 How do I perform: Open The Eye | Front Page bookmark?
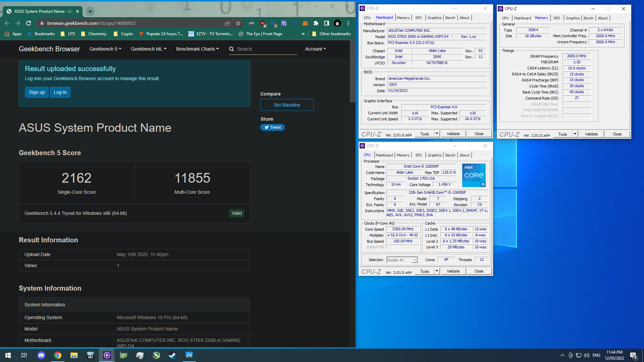260,34
